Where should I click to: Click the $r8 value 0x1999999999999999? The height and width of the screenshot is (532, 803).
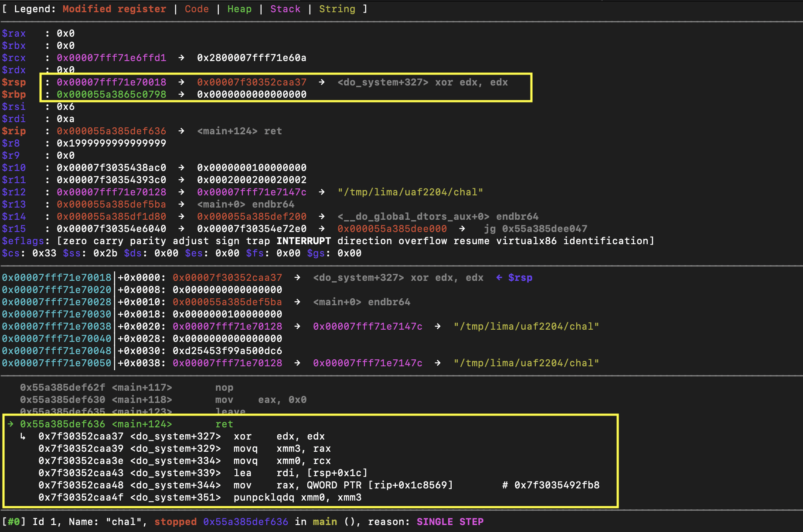pyautogui.click(x=112, y=143)
